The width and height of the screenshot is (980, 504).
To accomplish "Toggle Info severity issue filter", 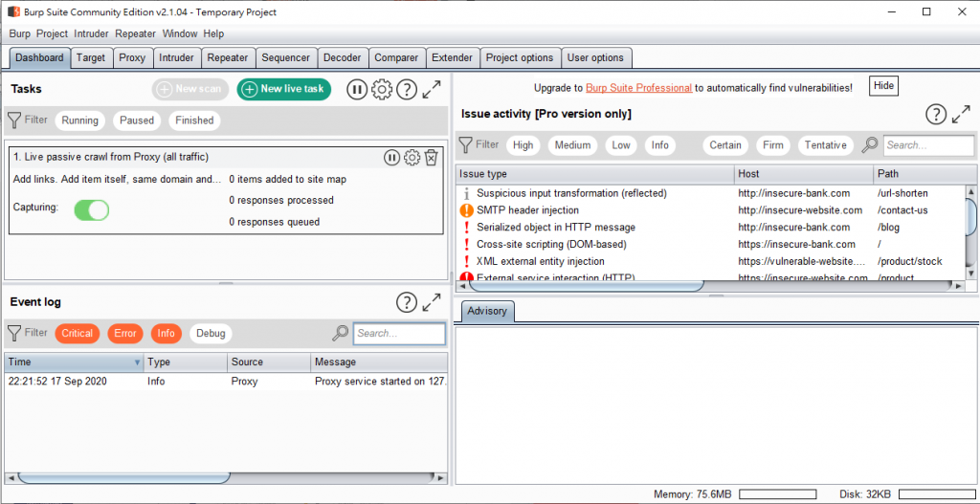I will tap(660, 145).
